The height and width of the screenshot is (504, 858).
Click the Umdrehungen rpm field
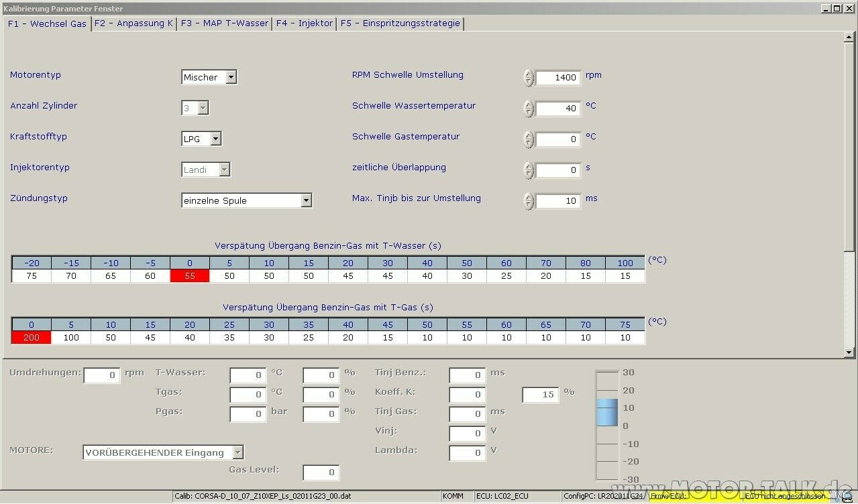[102, 375]
